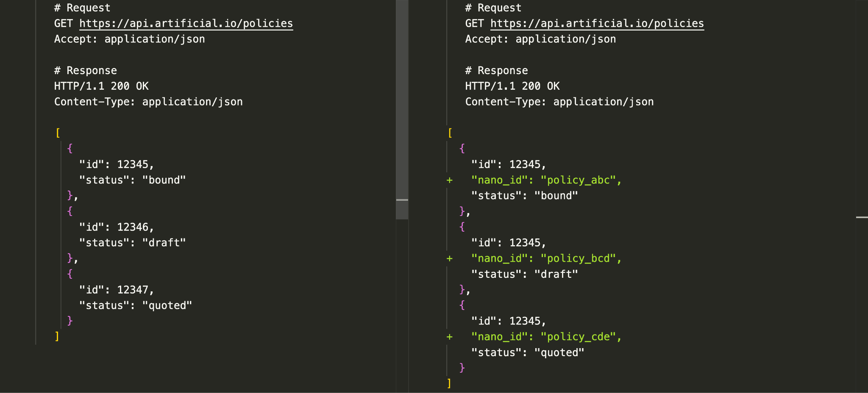Click the "id": 12347 line in left pane
868x393 pixels.
point(117,290)
